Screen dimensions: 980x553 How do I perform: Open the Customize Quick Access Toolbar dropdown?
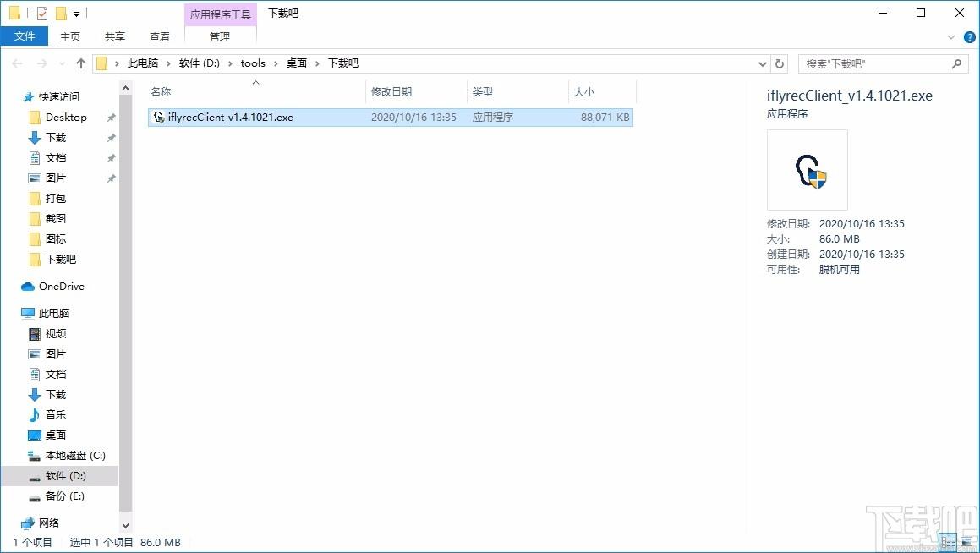click(x=76, y=14)
